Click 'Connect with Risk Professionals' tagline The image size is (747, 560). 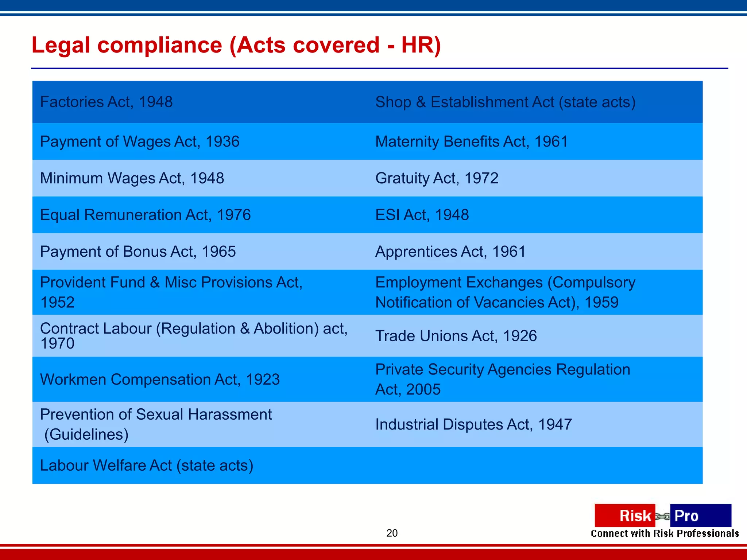(665, 533)
